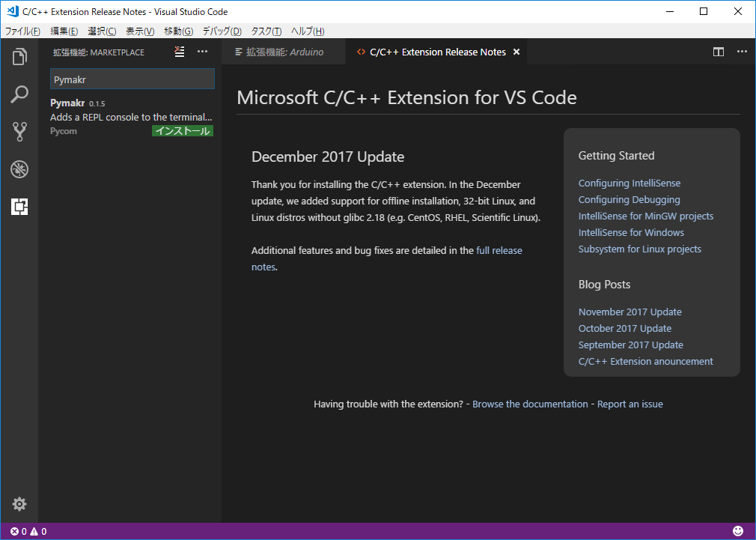Image resolution: width=756 pixels, height=540 pixels.
Task: Click the feedback smiley icon in status bar
Action: 738,531
